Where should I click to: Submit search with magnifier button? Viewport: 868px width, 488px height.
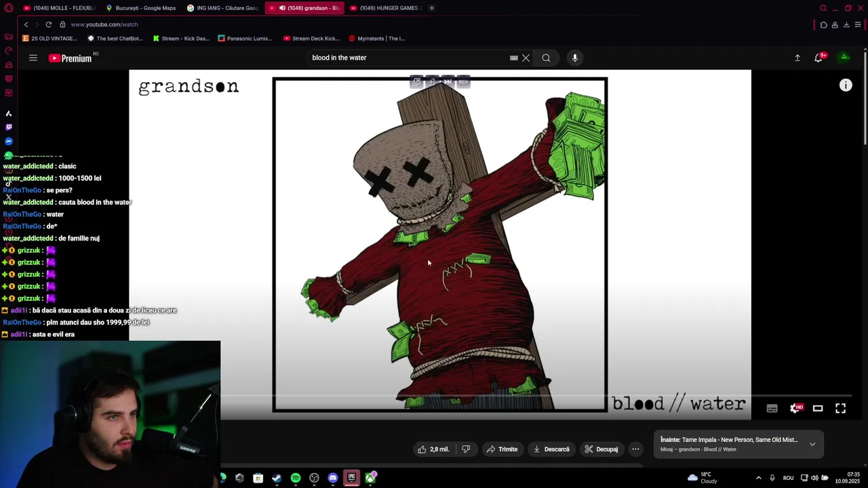coord(546,58)
